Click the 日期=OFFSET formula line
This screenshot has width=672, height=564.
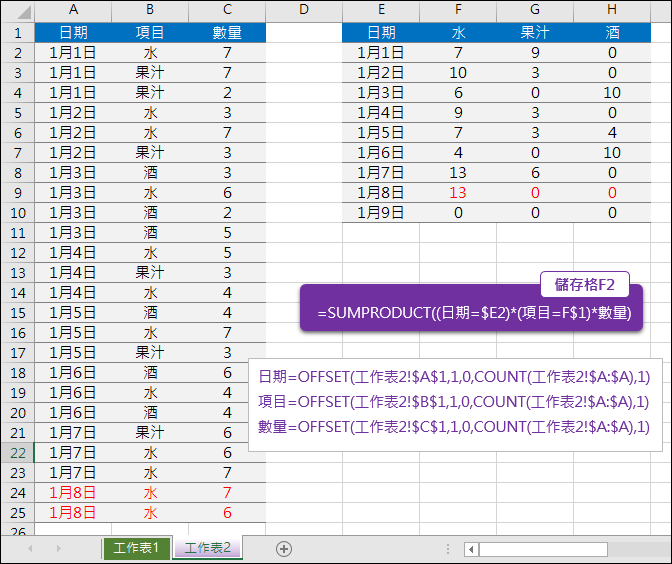pyautogui.click(x=454, y=377)
